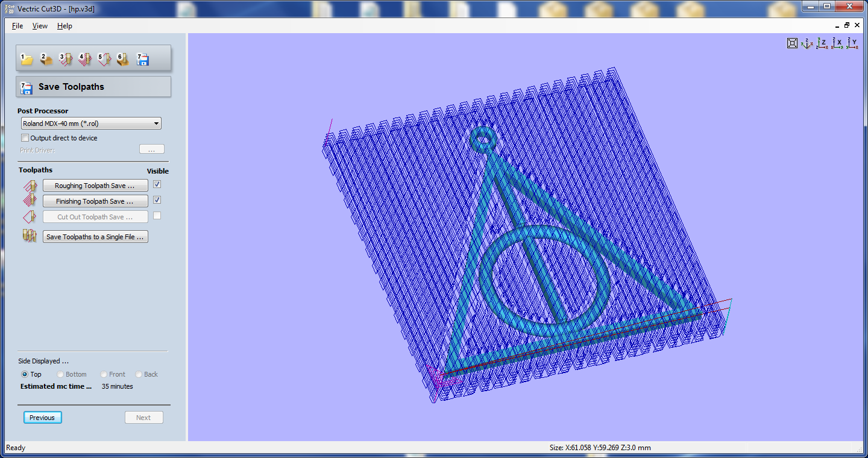The height and width of the screenshot is (458, 868).
Task: Open the Post Processor dropdown list
Action: click(x=91, y=124)
